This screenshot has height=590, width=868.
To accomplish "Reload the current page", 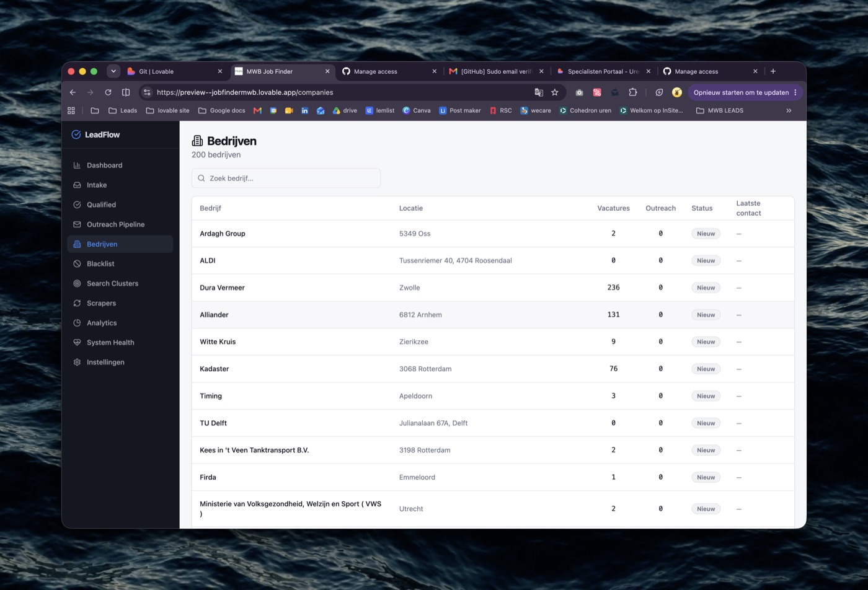I will click(108, 92).
